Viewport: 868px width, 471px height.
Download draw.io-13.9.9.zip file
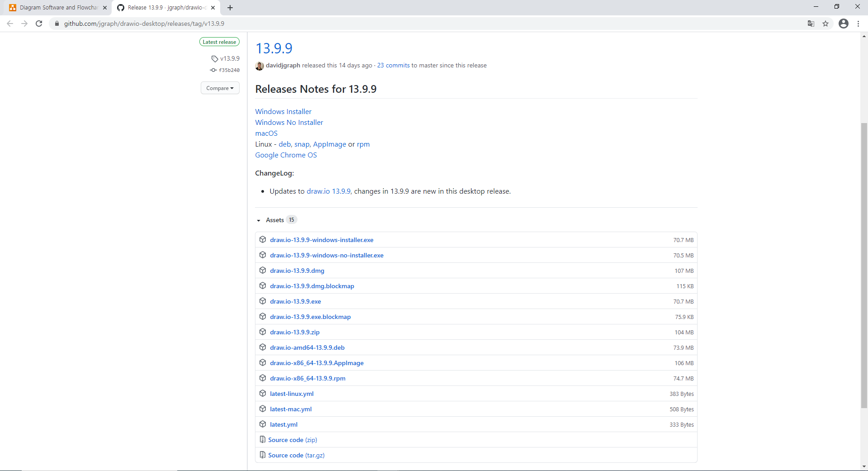(x=295, y=332)
